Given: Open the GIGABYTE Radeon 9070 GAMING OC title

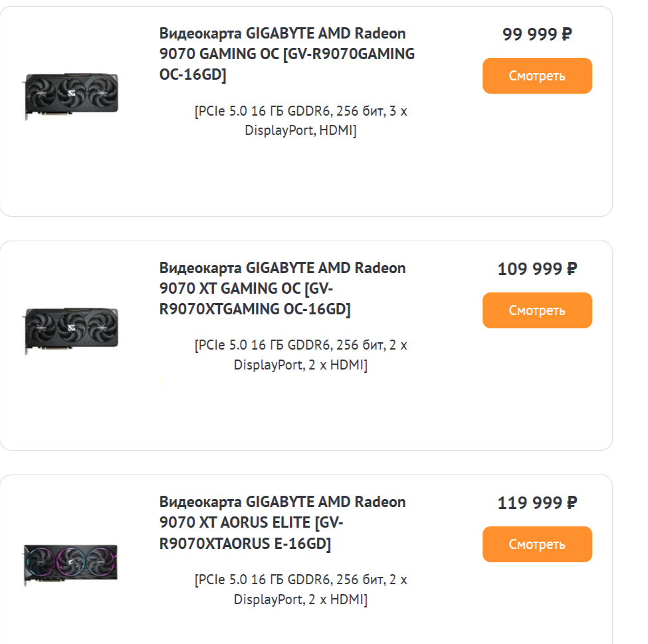Looking at the screenshot, I should coord(282,34).
